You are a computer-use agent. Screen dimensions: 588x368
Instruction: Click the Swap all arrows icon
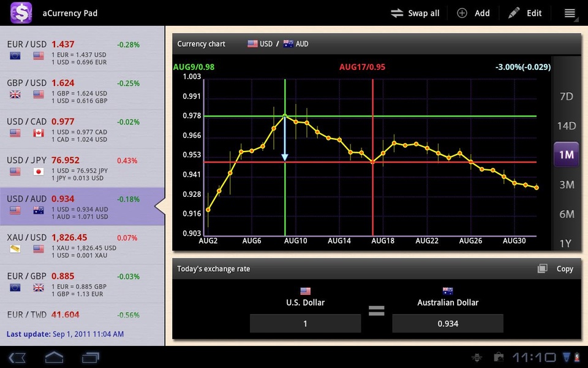(397, 13)
